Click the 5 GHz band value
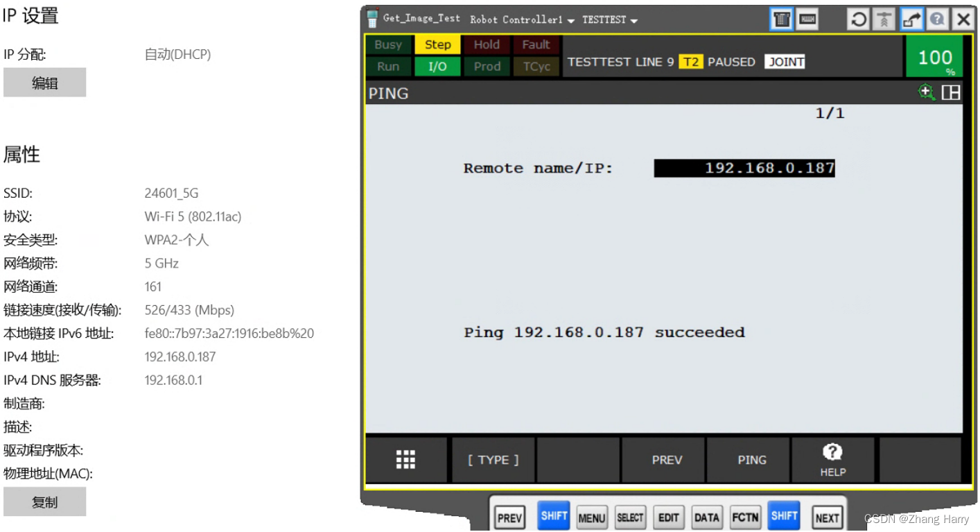This screenshot has height=532, width=980. coord(161,264)
